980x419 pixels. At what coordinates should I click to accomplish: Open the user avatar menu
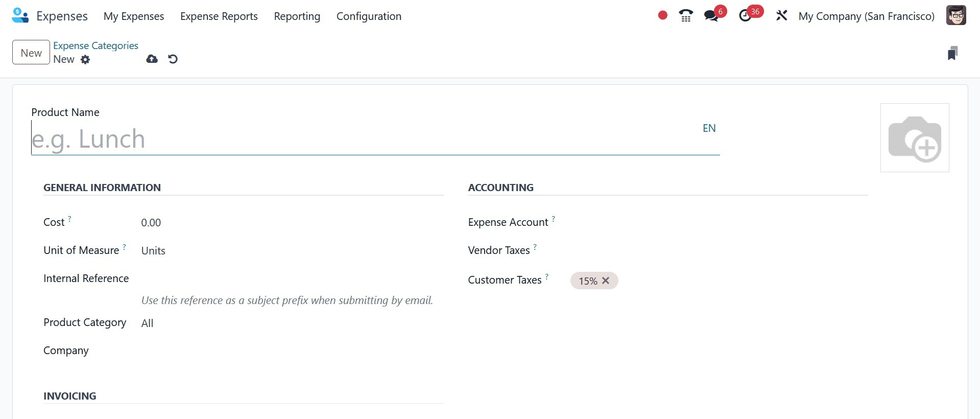[x=955, y=15]
